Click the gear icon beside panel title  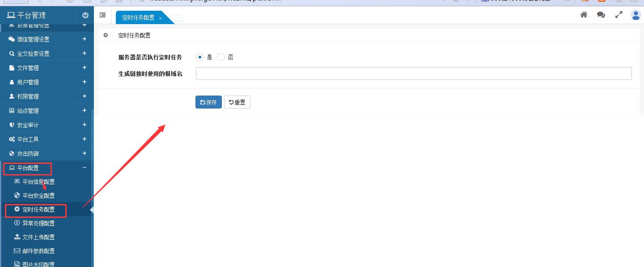(106, 35)
